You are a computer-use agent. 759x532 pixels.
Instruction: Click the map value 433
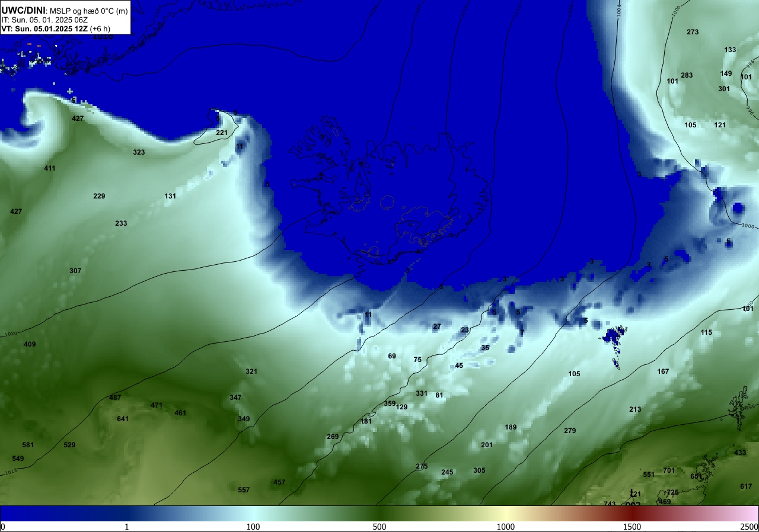[740, 453]
